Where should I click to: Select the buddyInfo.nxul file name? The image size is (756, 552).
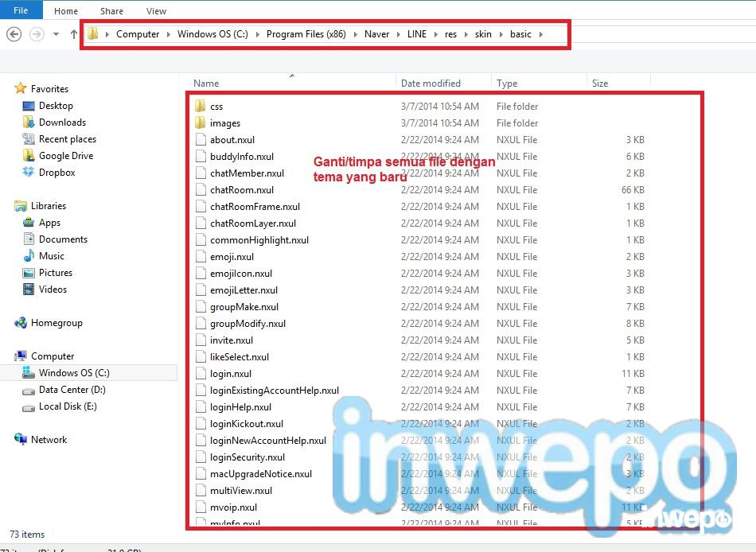(x=242, y=156)
